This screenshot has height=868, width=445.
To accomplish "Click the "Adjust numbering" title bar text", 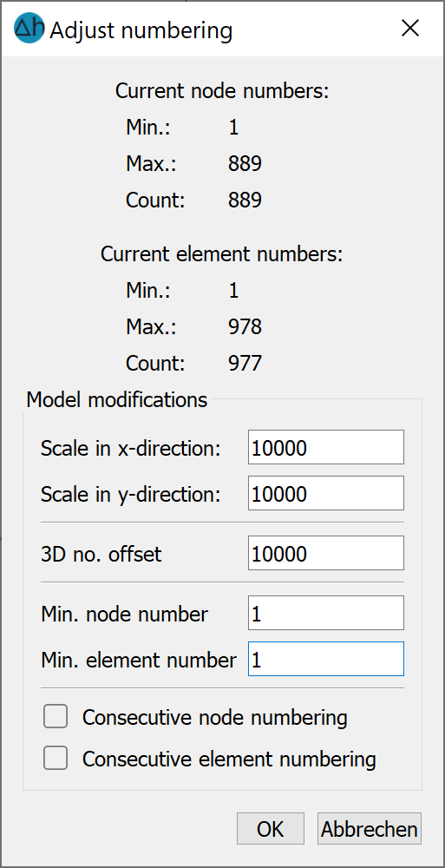I will pos(141,30).
